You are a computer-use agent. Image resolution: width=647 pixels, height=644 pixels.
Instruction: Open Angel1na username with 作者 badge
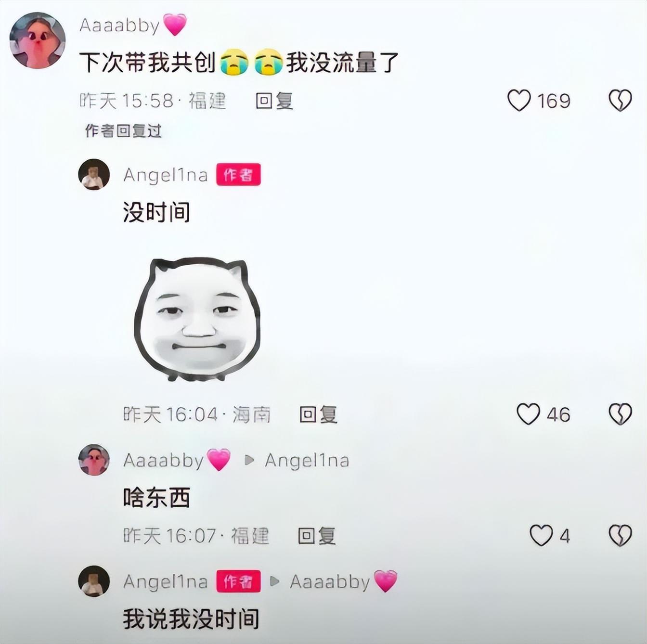[165, 175]
